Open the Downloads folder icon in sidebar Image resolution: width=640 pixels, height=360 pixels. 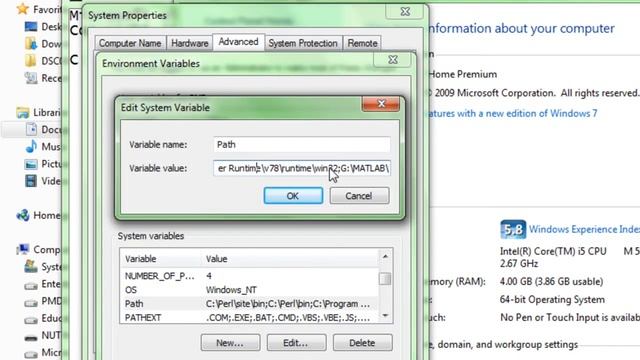[x=31, y=44]
